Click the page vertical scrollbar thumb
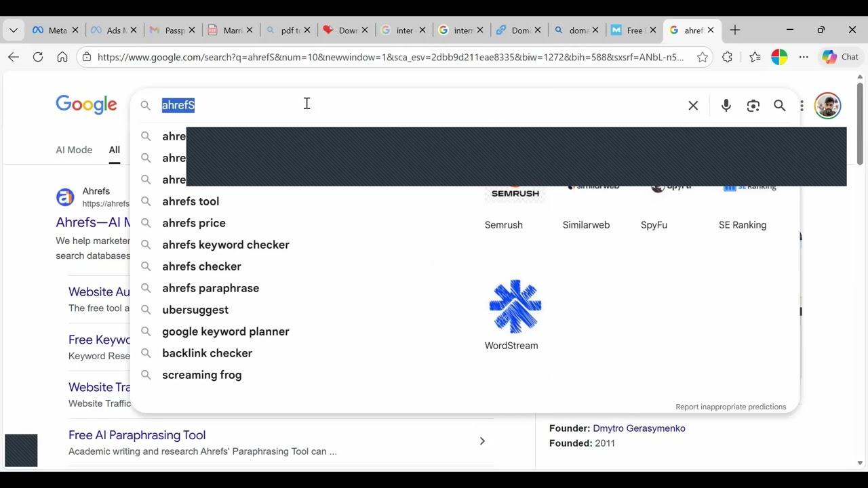Viewport: 868px width, 488px height. (x=860, y=123)
